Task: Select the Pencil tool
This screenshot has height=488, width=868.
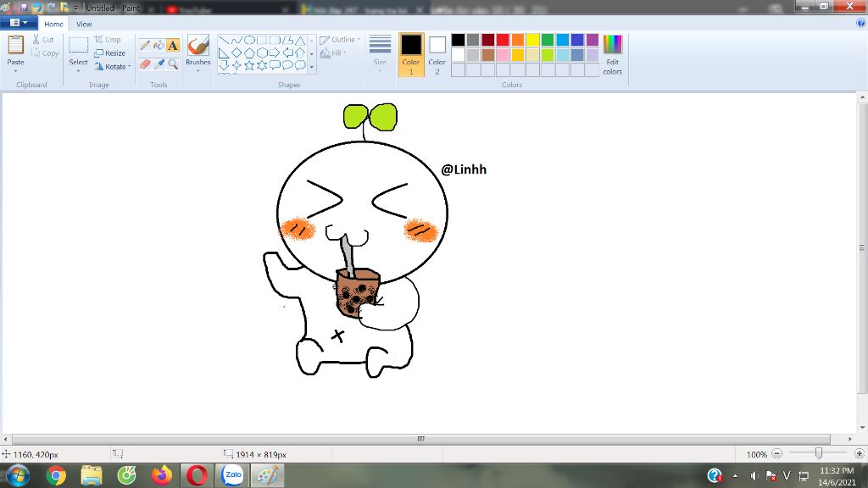Action: click(x=145, y=46)
